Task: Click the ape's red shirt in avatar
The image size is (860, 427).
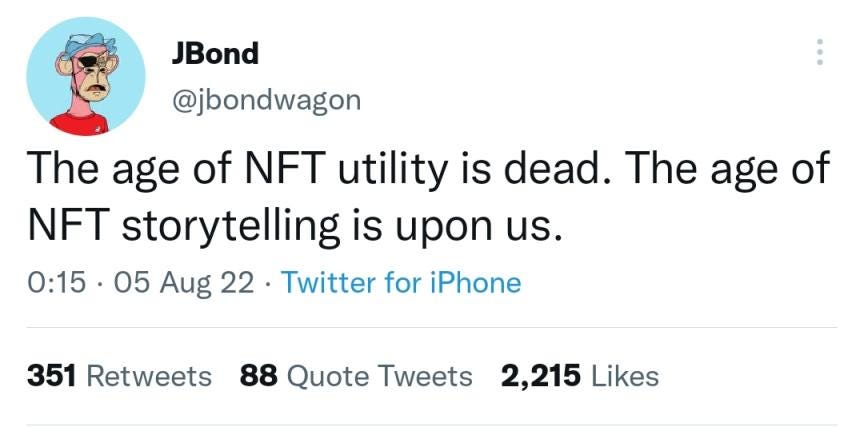Action: coord(80,124)
